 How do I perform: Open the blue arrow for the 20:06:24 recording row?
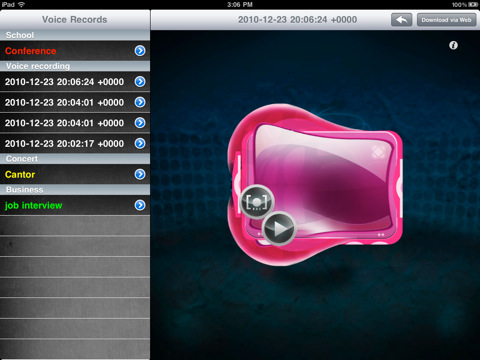pos(140,82)
